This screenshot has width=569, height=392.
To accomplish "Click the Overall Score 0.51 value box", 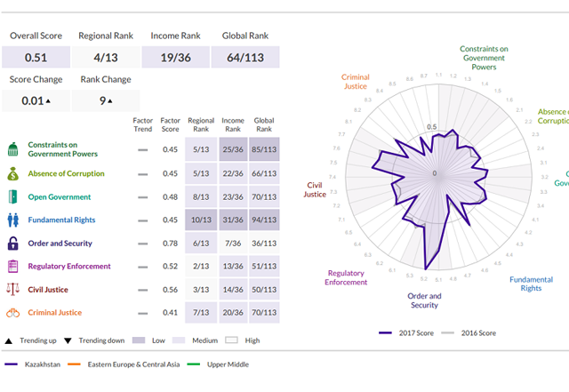I will (x=36, y=58).
